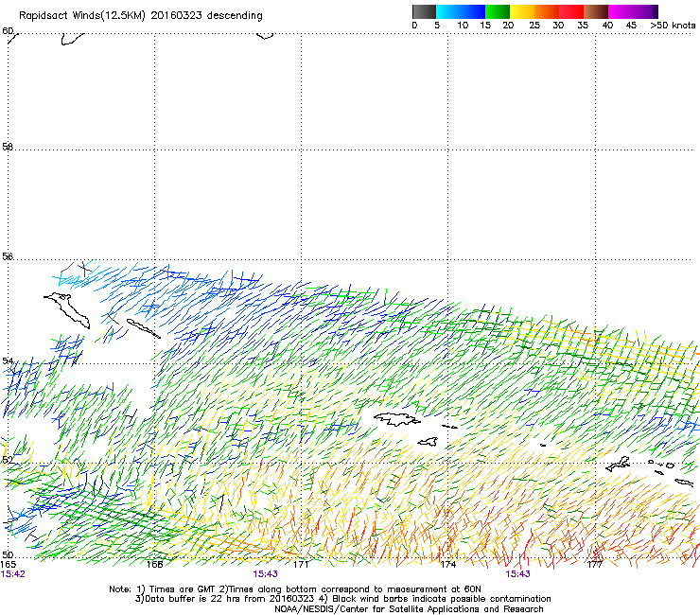Screen dimensions: 700x615
Task: Click the longitude label '168'
Action: click(x=154, y=565)
